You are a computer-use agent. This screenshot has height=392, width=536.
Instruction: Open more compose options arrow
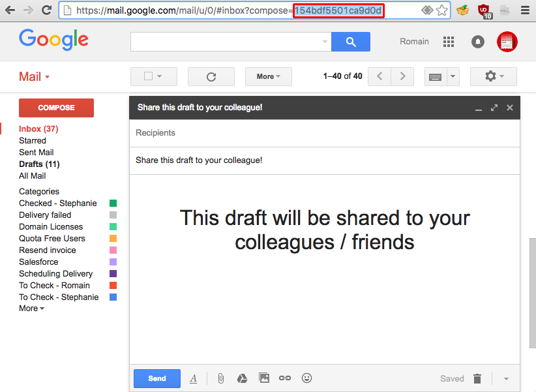pos(506,379)
